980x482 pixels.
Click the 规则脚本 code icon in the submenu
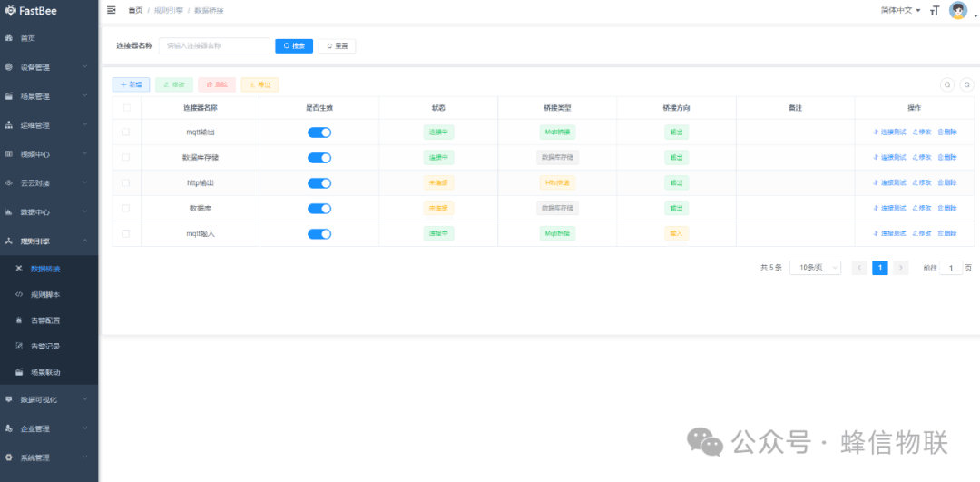point(19,294)
